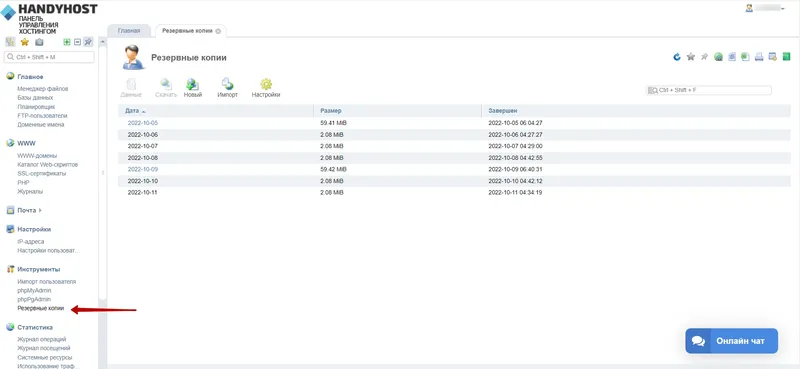Click the table filter search field

tap(709, 90)
